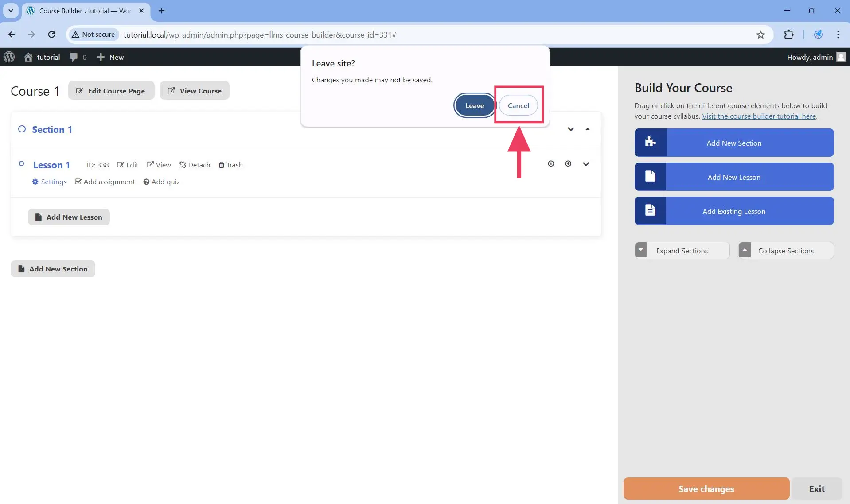Reload the page with the refresh icon
Viewport: 850px width, 504px height.
click(51, 35)
